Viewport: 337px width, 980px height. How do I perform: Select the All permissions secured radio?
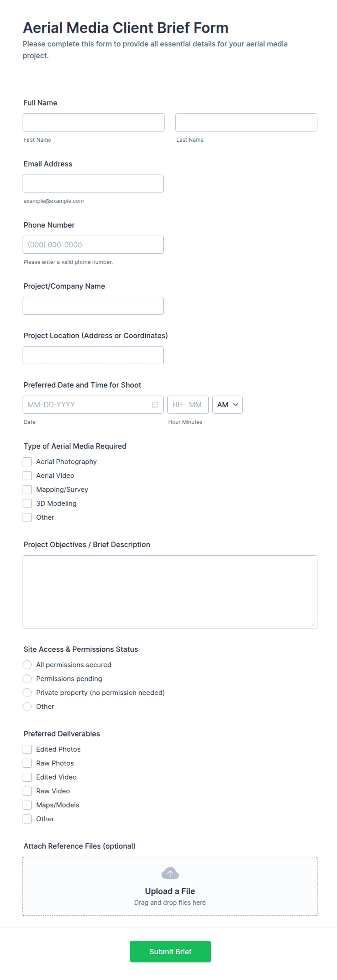[27, 665]
